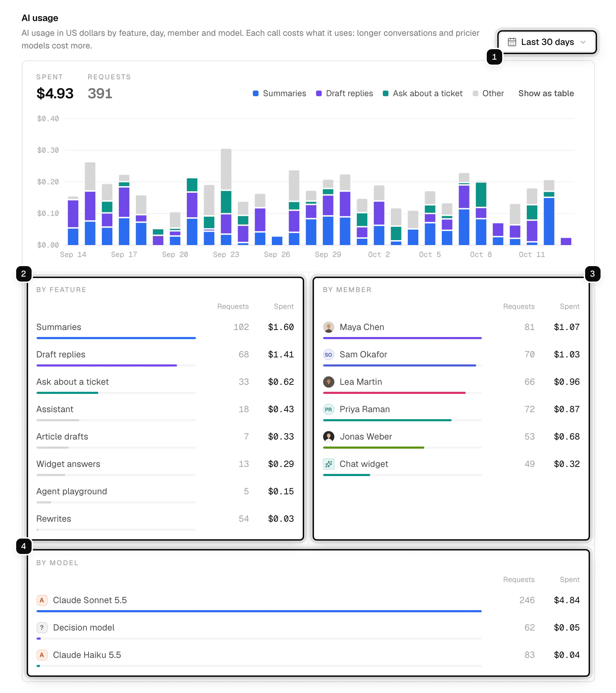Image resolution: width=616 pixels, height=693 pixels.
Task: Click the Claude Haiku 5.5 model icon
Action: point(42,655)
